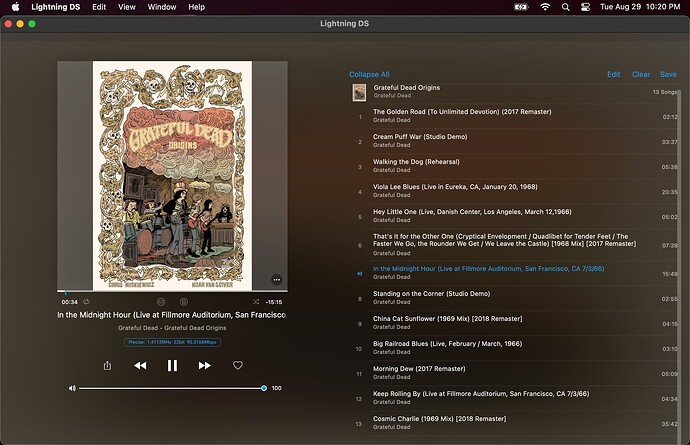Open the Edit menu
690x445 pixels.
(x=99, y=7)
